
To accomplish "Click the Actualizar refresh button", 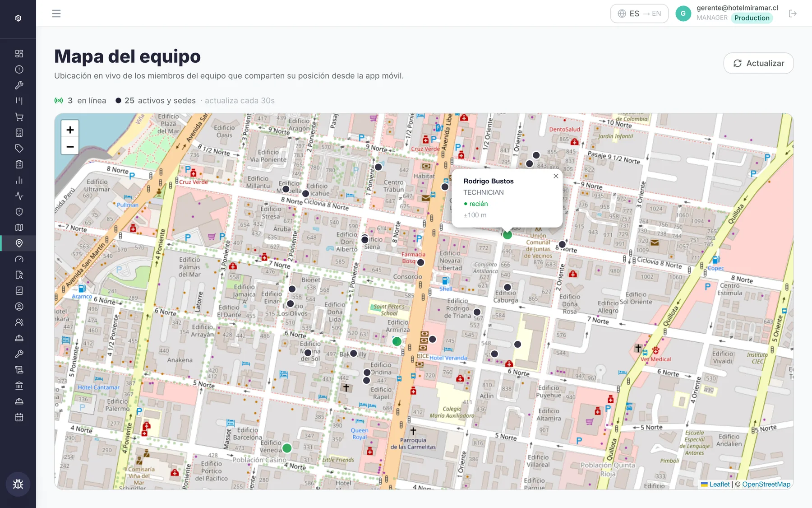I will pos(758,63).
